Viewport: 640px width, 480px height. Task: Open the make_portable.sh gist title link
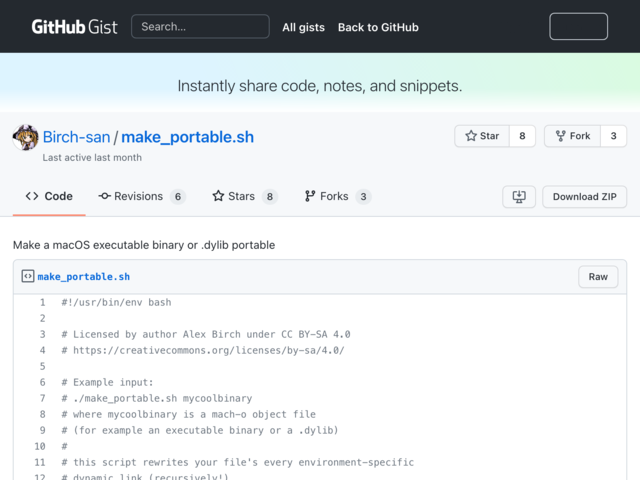[187, 137]
